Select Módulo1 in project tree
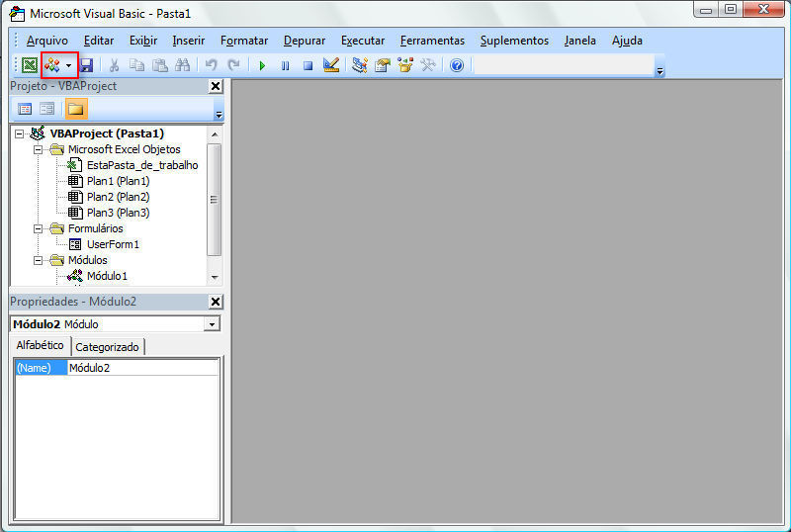This screenshot has height=532, width=791. tap(107, 276)
